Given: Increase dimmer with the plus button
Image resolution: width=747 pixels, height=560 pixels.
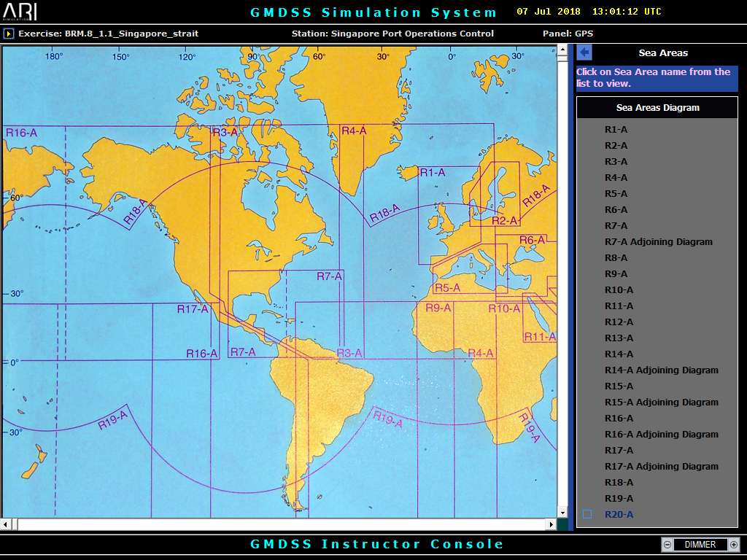Looking at the screenshot, I should tap(734, 544).
